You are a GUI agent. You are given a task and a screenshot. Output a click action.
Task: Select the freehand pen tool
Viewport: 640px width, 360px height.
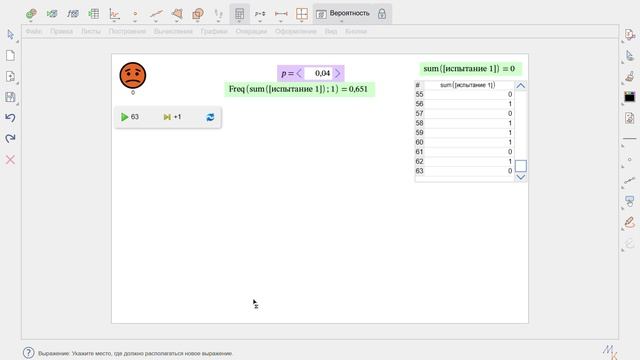point(630,222)
